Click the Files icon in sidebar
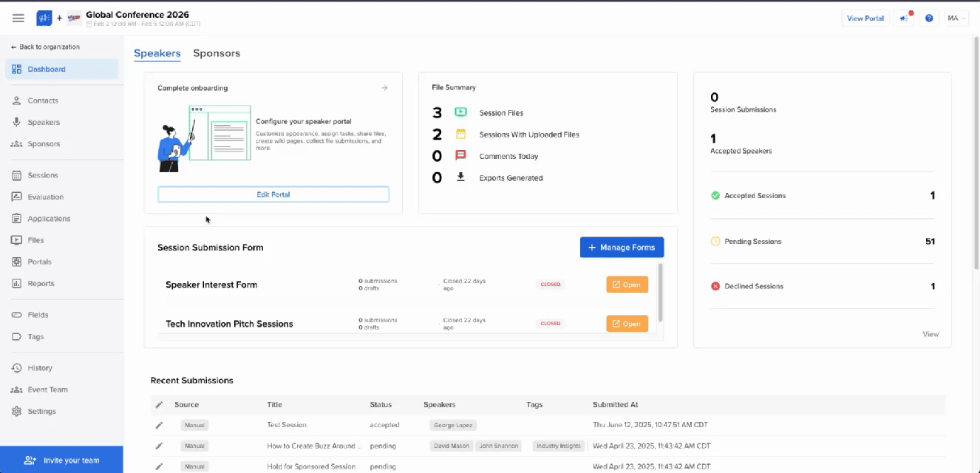The width and height of the screenshot is (980, 473). click(x=16, y=240)
